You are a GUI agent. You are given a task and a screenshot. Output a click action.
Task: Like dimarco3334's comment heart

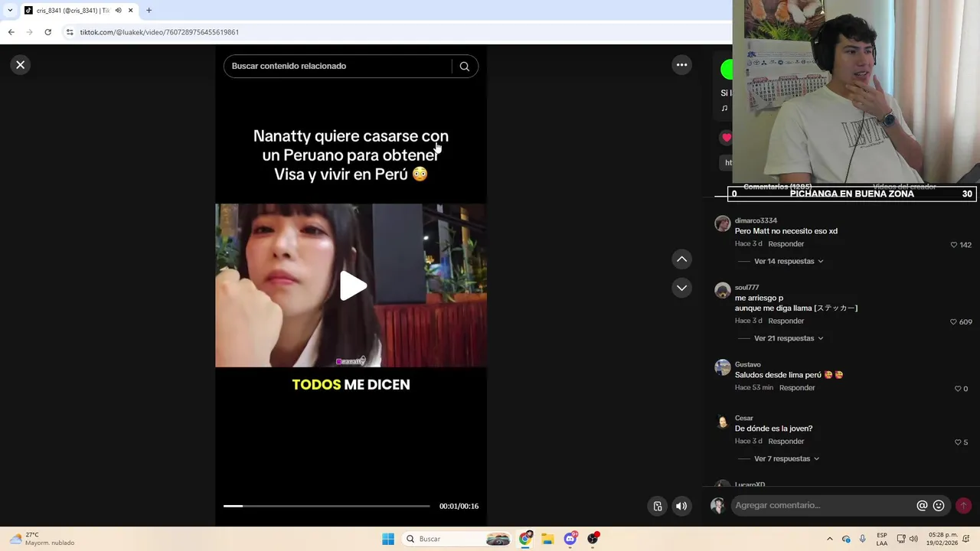[954, 245]
